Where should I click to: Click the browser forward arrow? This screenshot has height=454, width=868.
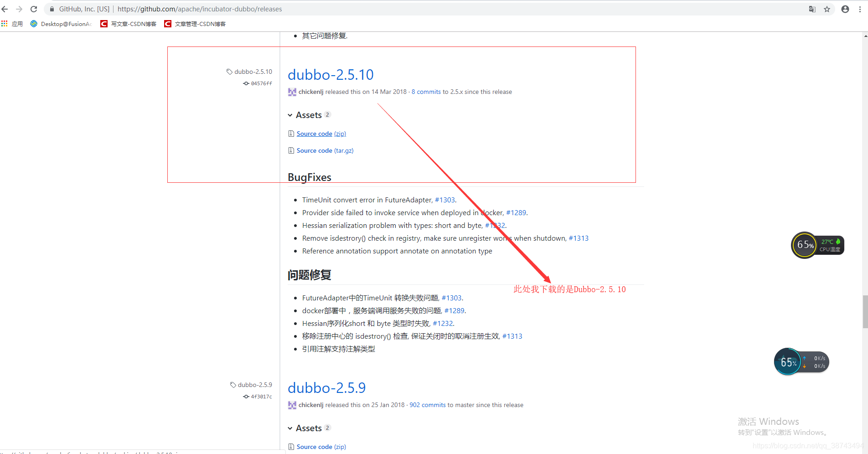[x=19, y=9]
